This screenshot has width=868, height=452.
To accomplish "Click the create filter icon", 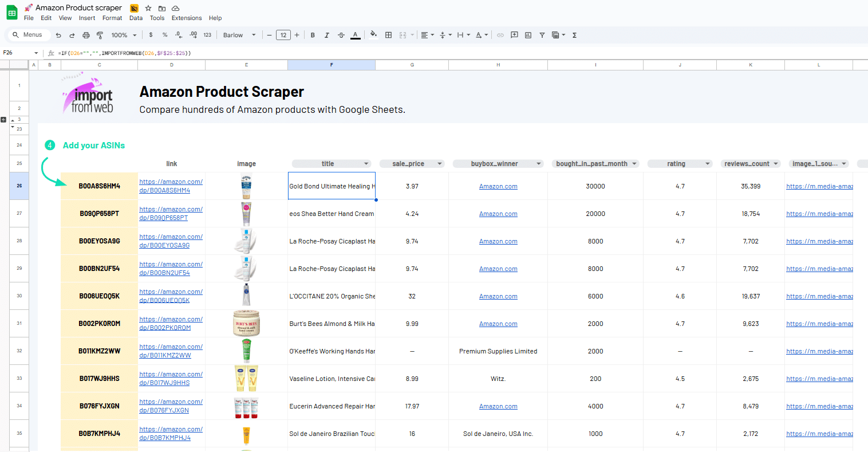I will tap(542, 35).
